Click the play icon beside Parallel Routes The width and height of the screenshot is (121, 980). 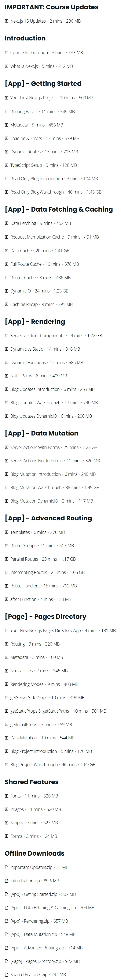click(x=6, y=559)
